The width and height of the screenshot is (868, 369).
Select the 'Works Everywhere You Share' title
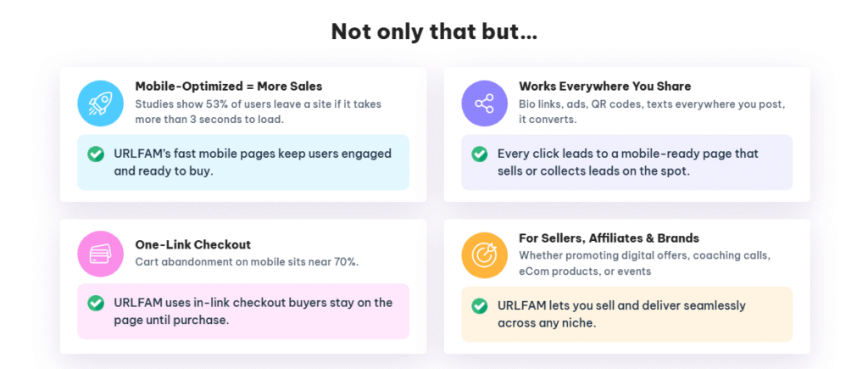pos(604,87)
